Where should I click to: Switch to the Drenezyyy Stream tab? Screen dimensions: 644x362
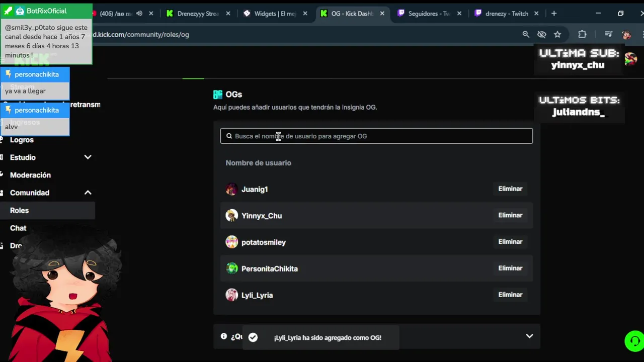[x=193, y=14]
